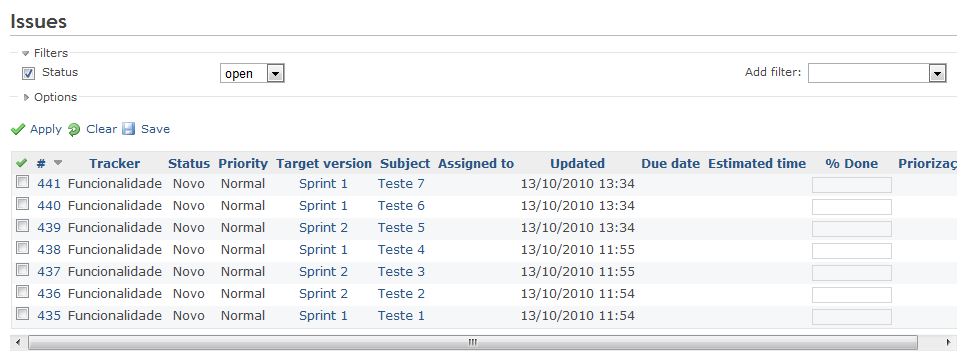
Task: Open the Sprint 2 link for issue 439
Action: 323,227
